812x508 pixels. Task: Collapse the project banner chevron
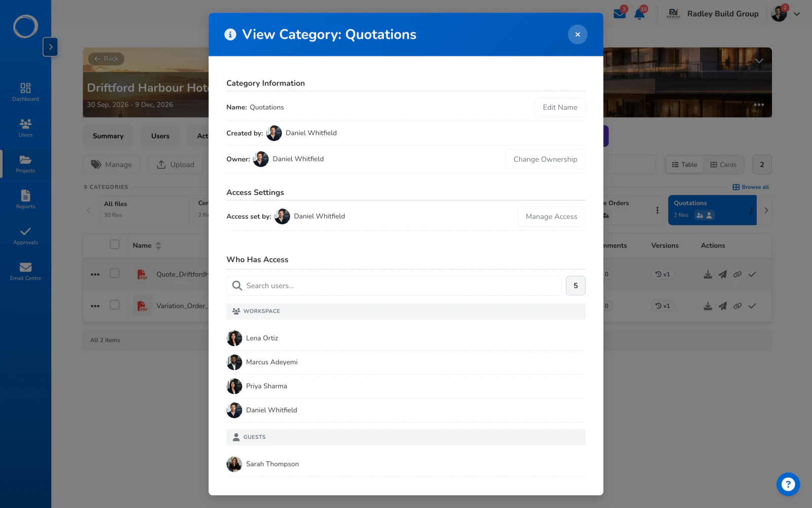pyautogui.click(x=759, y=60)
